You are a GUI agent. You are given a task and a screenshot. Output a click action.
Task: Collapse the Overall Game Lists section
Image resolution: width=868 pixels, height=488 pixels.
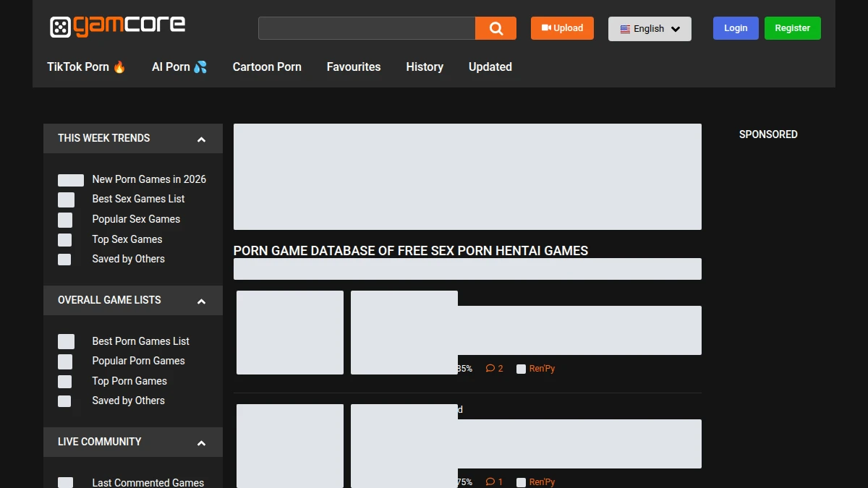201,301
